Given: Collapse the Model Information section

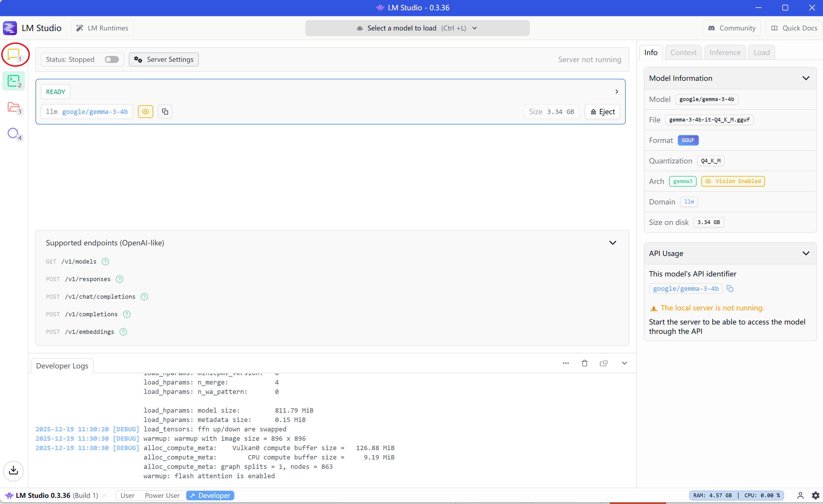Looking at the screenshot, I should click(x=806, y=78).
